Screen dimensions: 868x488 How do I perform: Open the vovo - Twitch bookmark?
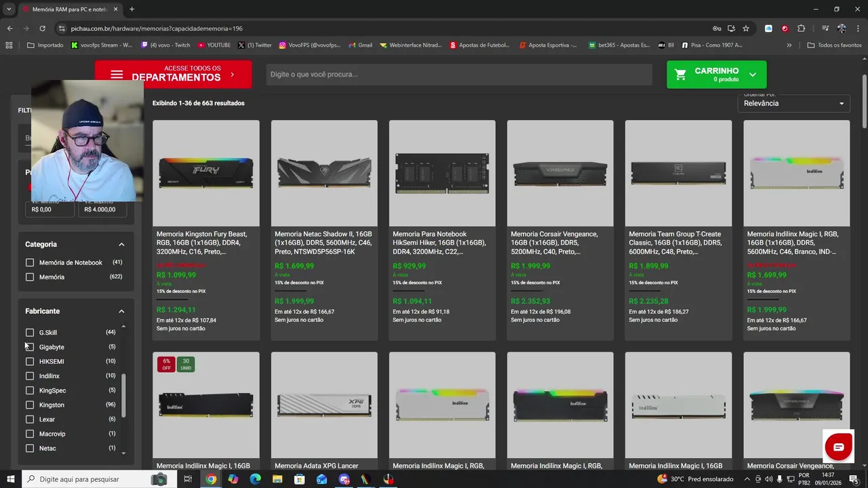[166, 45]
